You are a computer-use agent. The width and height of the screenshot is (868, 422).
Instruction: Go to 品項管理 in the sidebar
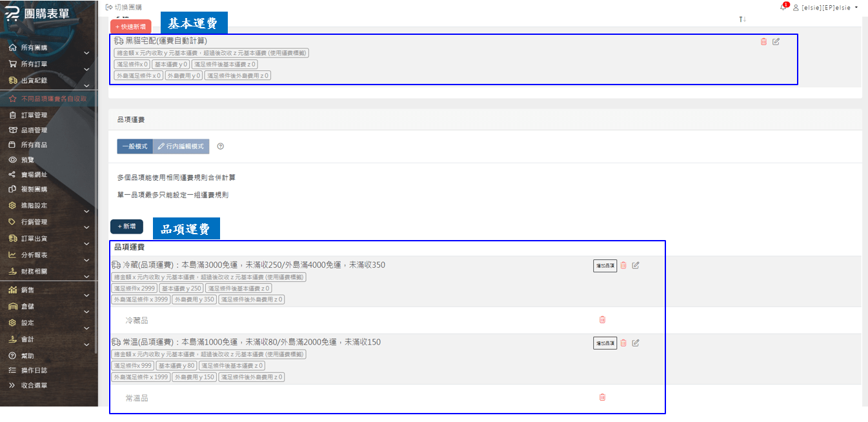point(34,130)
